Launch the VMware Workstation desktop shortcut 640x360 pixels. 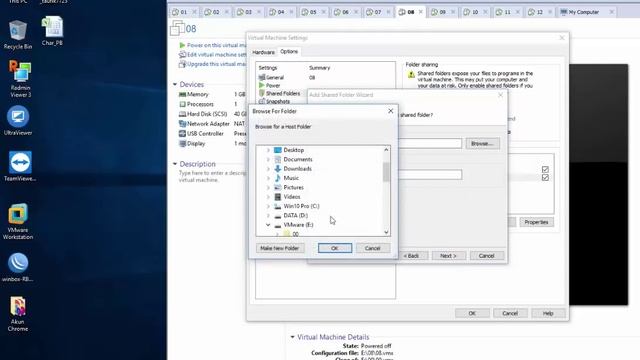[x=18, y=221]
